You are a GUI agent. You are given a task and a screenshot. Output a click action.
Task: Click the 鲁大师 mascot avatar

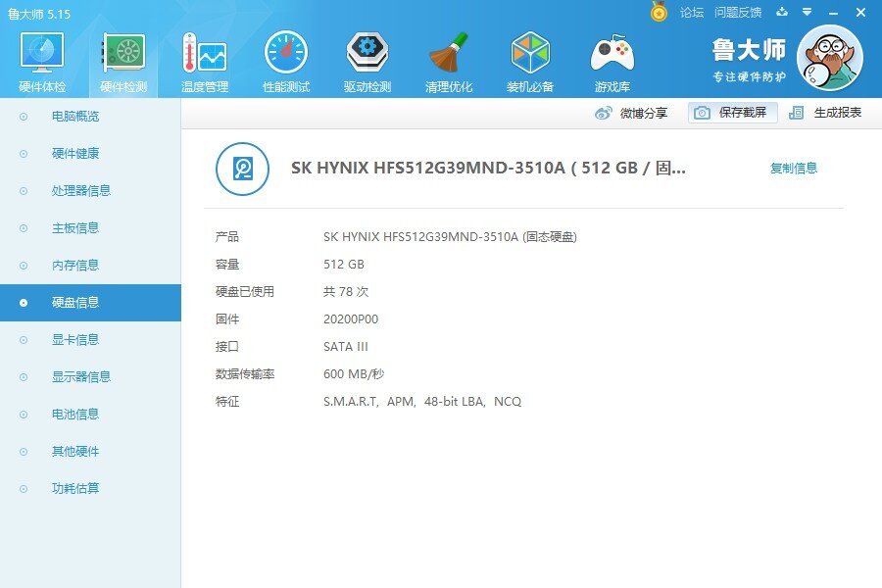pyautogui.click(x=830, y=58)
